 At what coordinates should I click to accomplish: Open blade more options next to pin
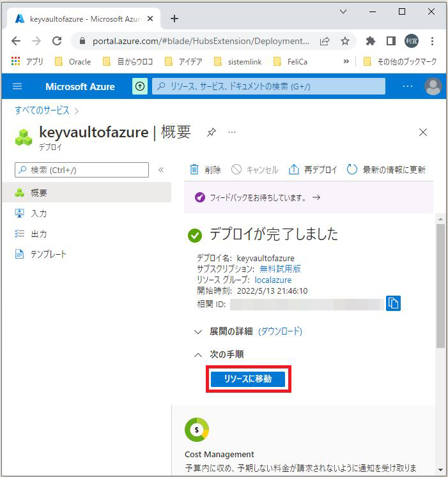point(232,132)
